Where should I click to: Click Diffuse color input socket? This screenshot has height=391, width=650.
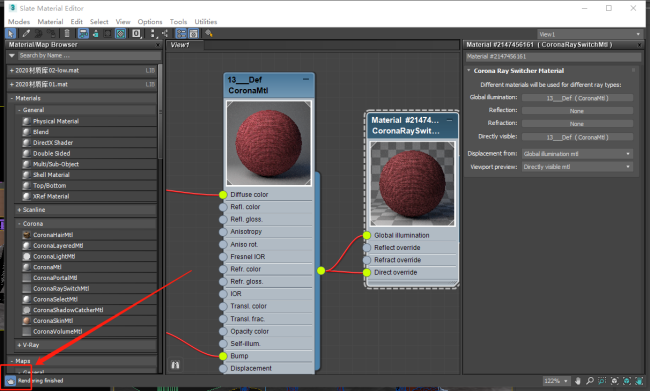coord(223,194)
